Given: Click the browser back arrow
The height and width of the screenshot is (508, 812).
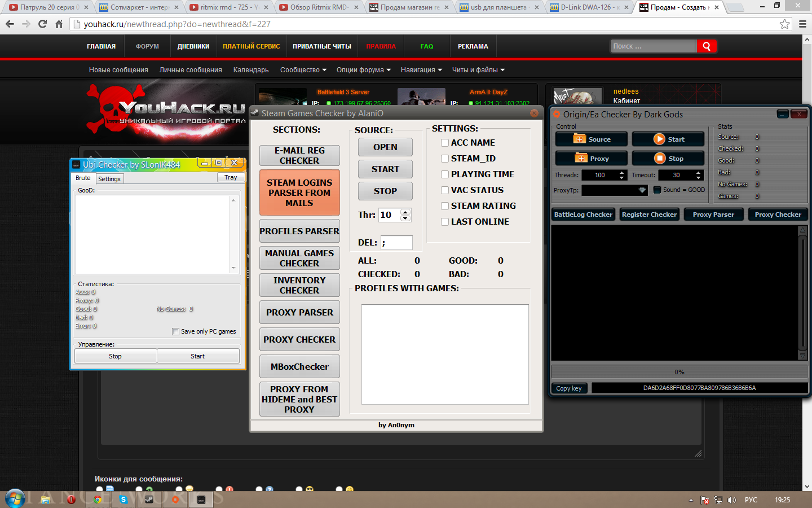Looking at the screenshot, I should click(x=10, y=24).
